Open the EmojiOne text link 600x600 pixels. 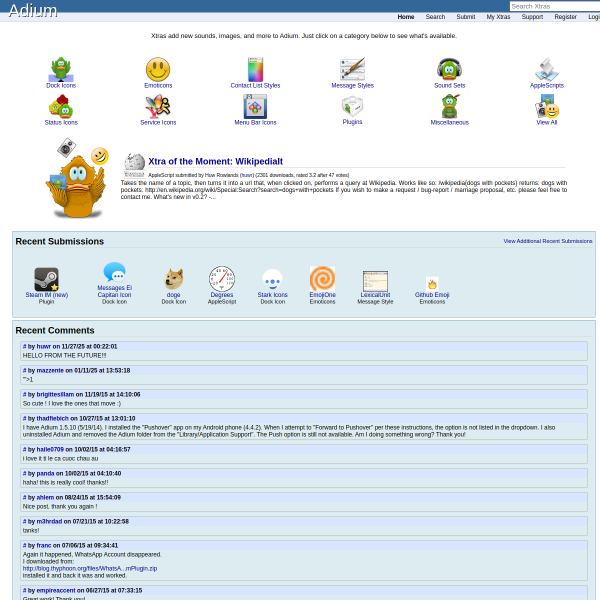(323, 295)
